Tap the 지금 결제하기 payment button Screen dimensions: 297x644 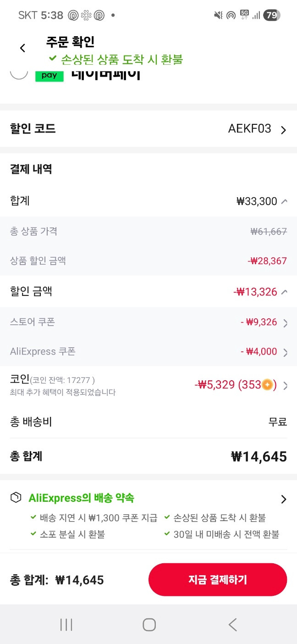click(217, 579)
